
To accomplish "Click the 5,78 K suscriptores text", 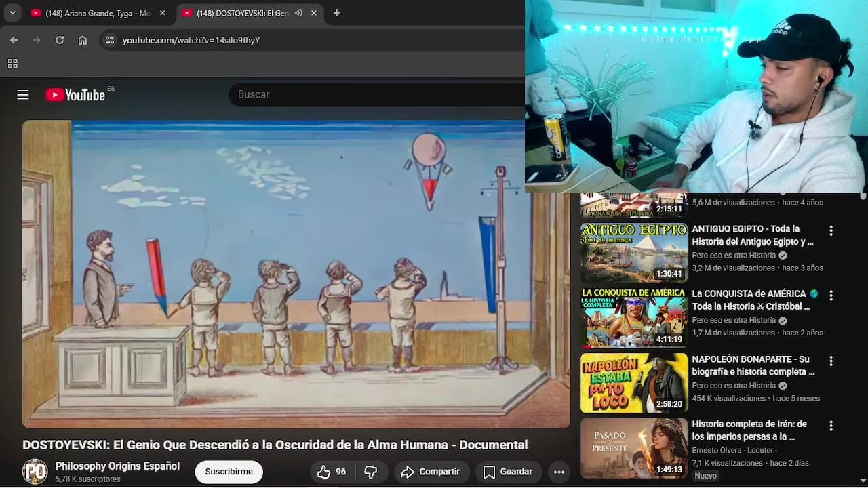I will pos(87,479).
